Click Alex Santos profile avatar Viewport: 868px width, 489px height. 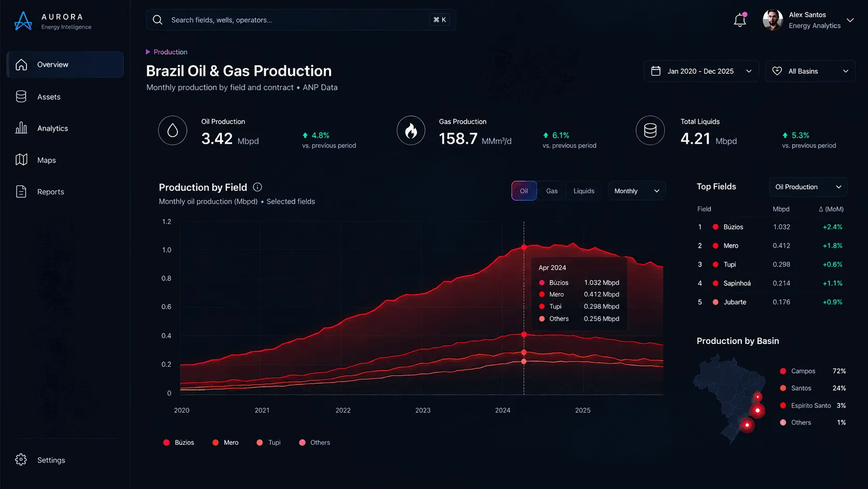(772, 20)
